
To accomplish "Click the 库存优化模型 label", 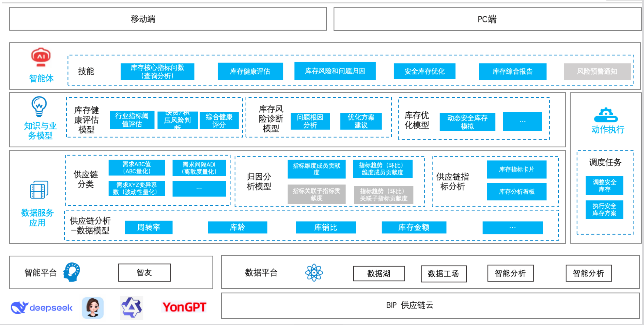I will pyautogui.click(x=417, y=120).
